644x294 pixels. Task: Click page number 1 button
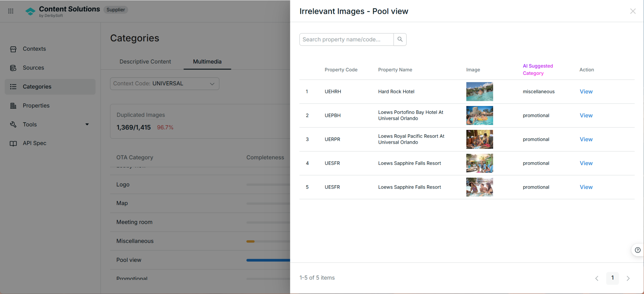(612, 278)
